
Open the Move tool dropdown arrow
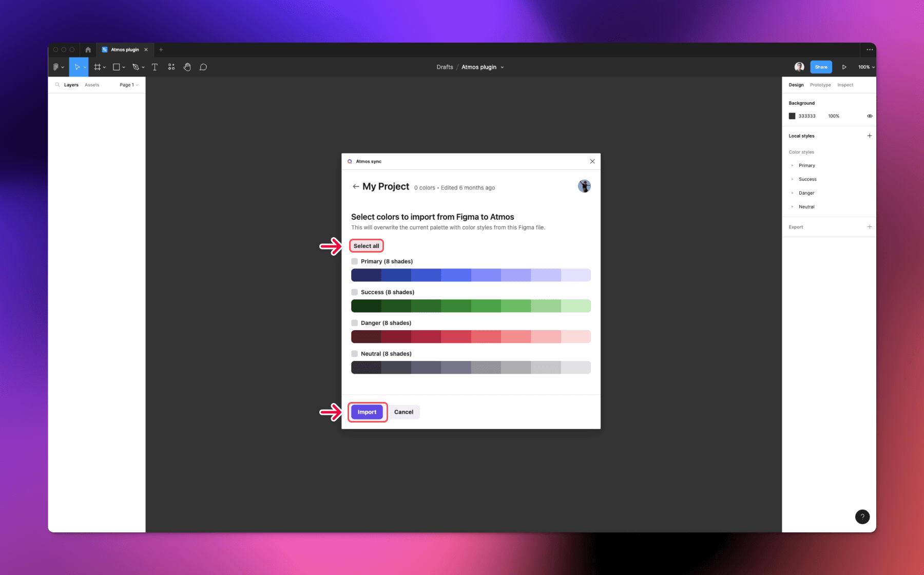(85, 67)
